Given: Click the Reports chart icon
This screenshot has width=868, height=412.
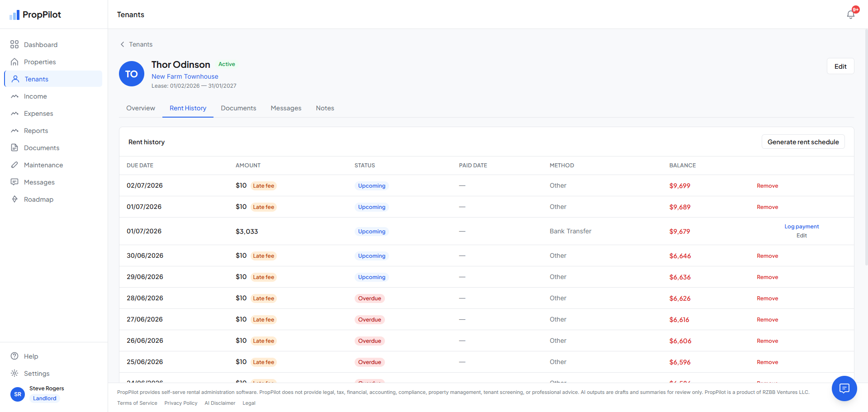Looking at the screenshot, I should [14, 130].
